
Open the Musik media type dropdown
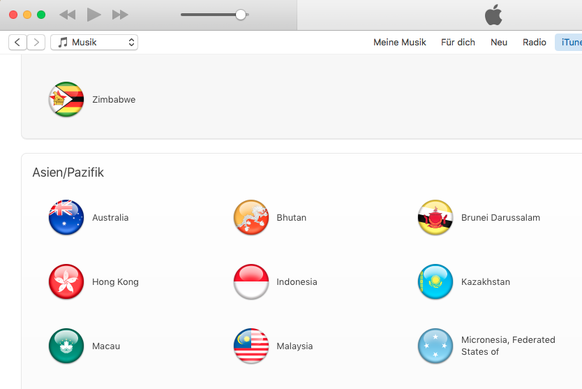(x=94, y=42)
